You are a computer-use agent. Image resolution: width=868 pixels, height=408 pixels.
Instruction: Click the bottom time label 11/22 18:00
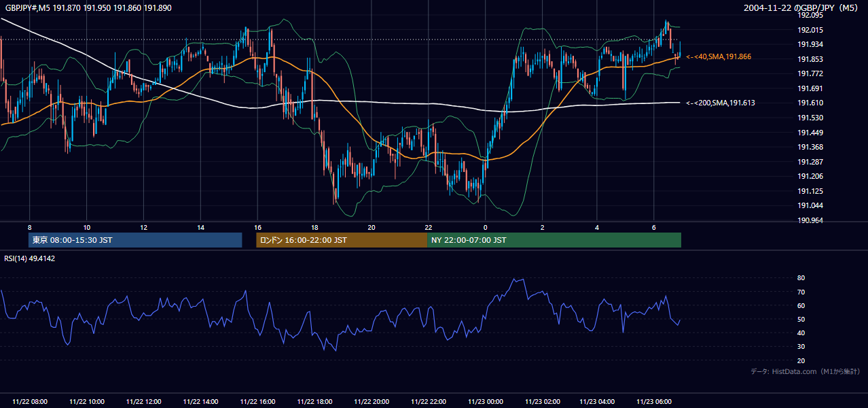[x=314, y=402]
